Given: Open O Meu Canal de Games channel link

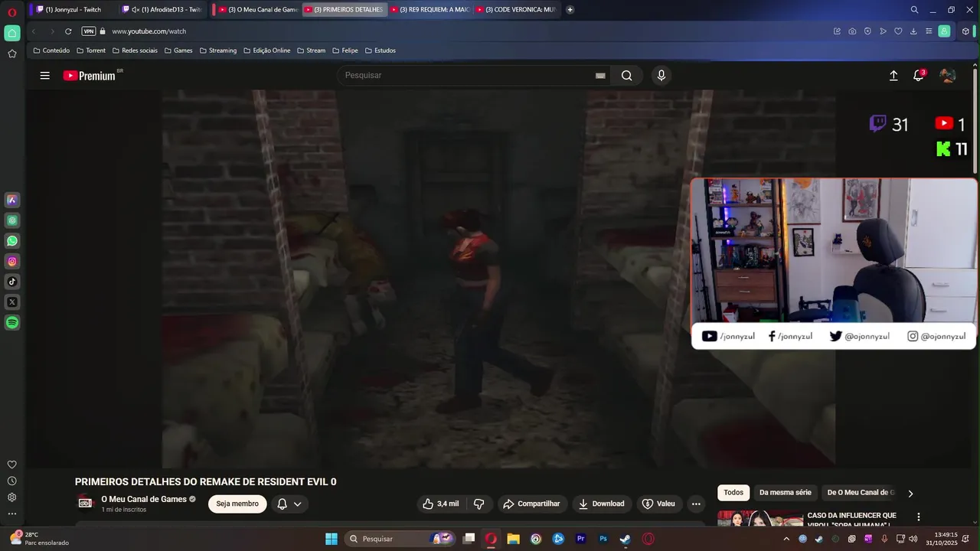Looking at the screenshot, I should coord(144,499).
